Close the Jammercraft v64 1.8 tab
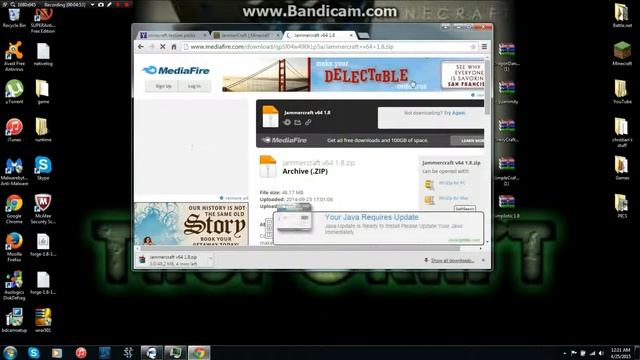 tap(351, 36)
